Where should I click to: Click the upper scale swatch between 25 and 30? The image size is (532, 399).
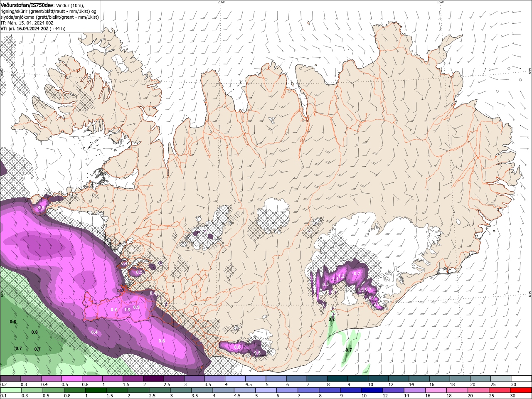[x=501, y=379]
